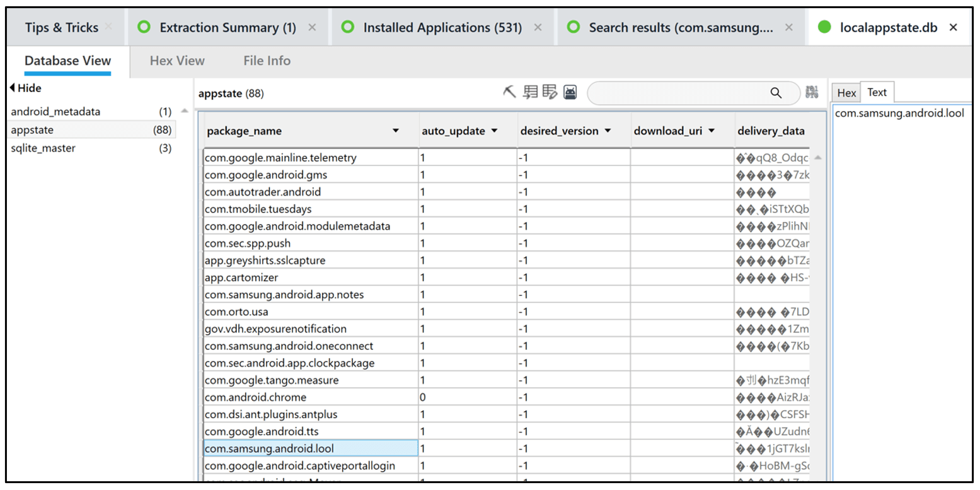The image size is (980, 490).
Task: Click the binary digits icon beside search
Action: click(812, 93)
